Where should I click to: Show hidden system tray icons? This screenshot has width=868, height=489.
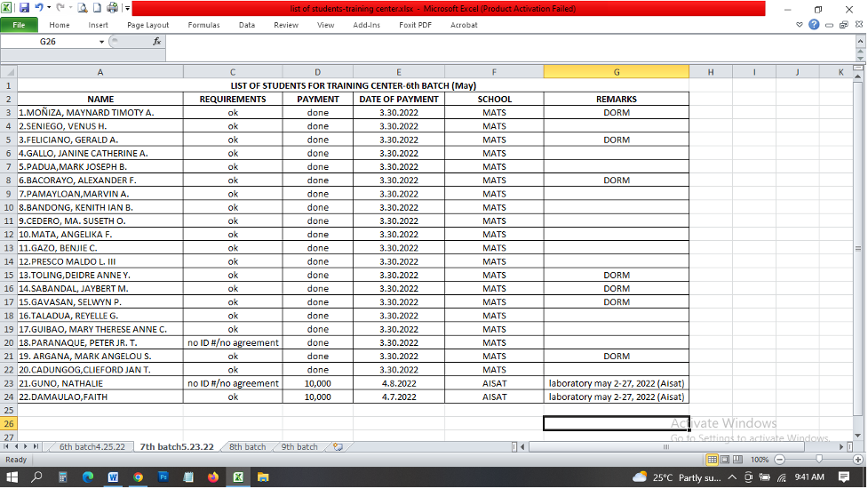tap(732, 477)
